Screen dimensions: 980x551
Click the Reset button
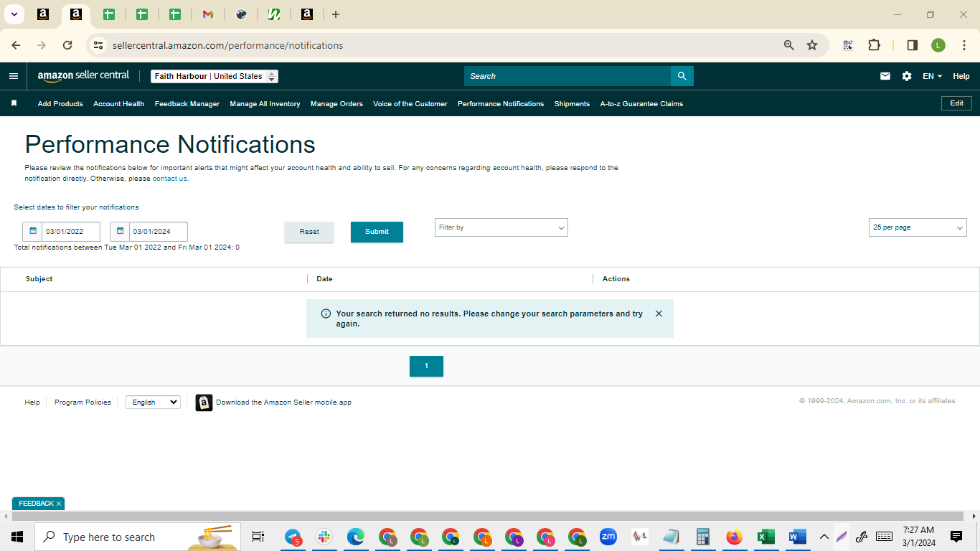click(309, 232)
